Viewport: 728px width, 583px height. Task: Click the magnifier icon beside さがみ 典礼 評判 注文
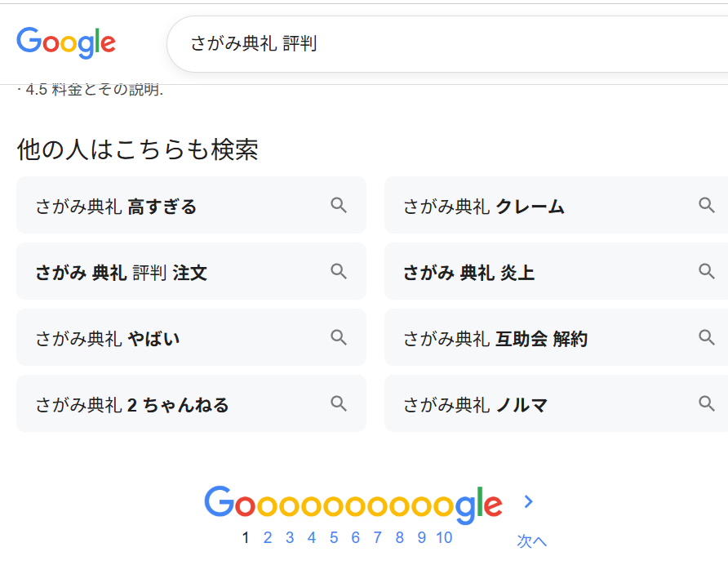coord(338,271)
